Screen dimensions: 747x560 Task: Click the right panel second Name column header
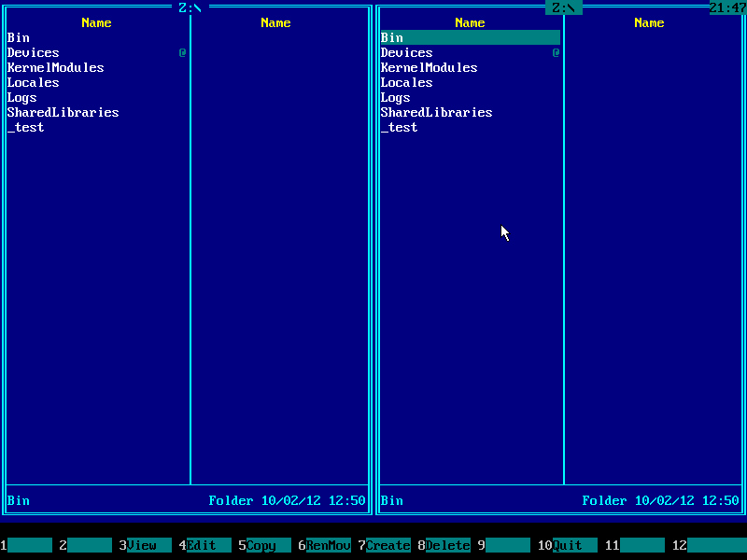pyautogui.click(x=649, y=22)
